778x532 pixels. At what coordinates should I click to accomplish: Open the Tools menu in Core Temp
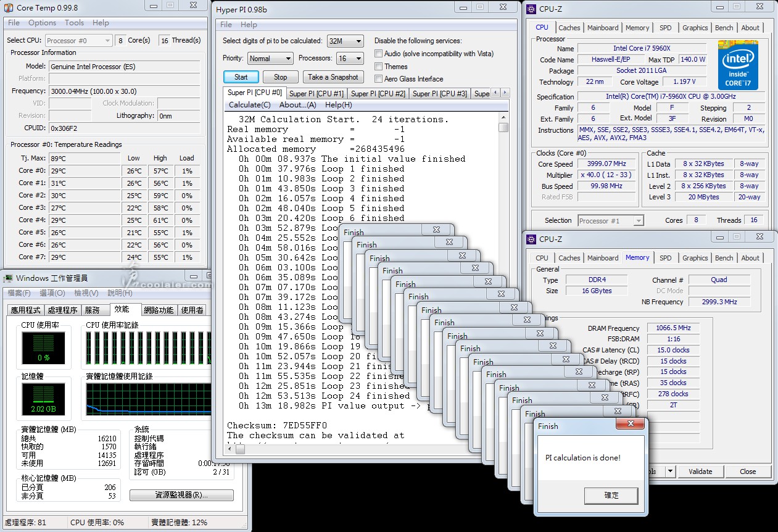pyautogui.click(x=74, y=23)
